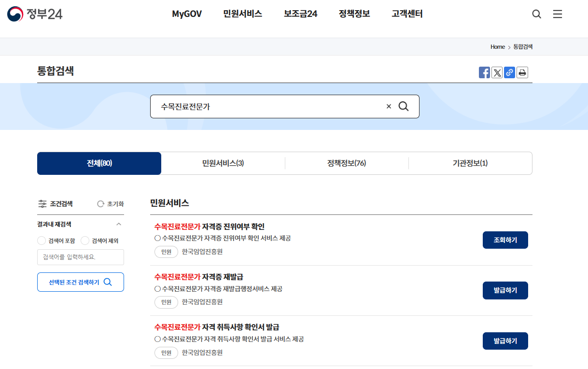Click 한국임업진흥원 in 자격증 재발급 row

pos(202,302)
